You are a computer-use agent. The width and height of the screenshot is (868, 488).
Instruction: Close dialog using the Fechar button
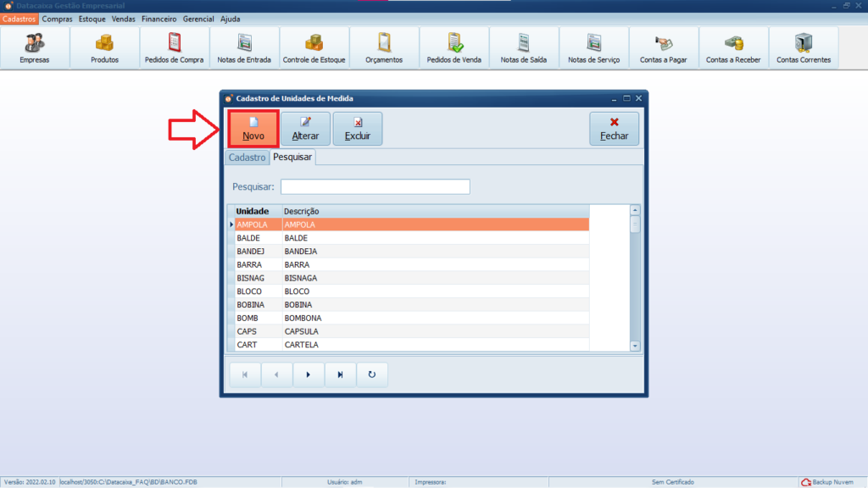614,129
